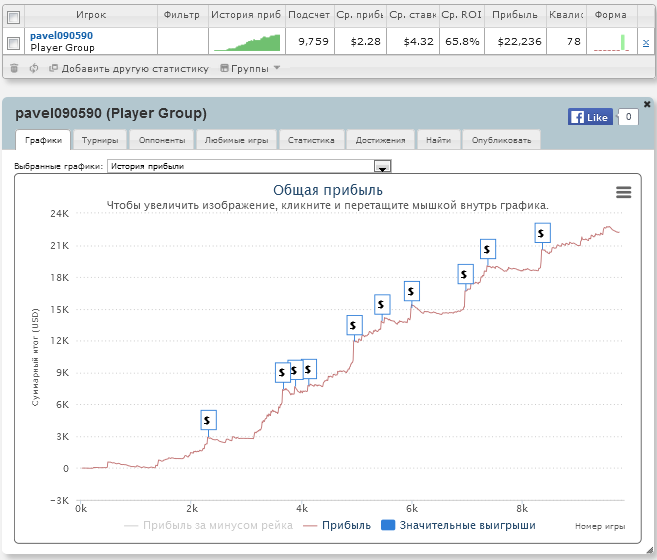Expand the Группы dropdown menu
The height and width of the screenshot is (560, 657).
(x=251, y=68)
